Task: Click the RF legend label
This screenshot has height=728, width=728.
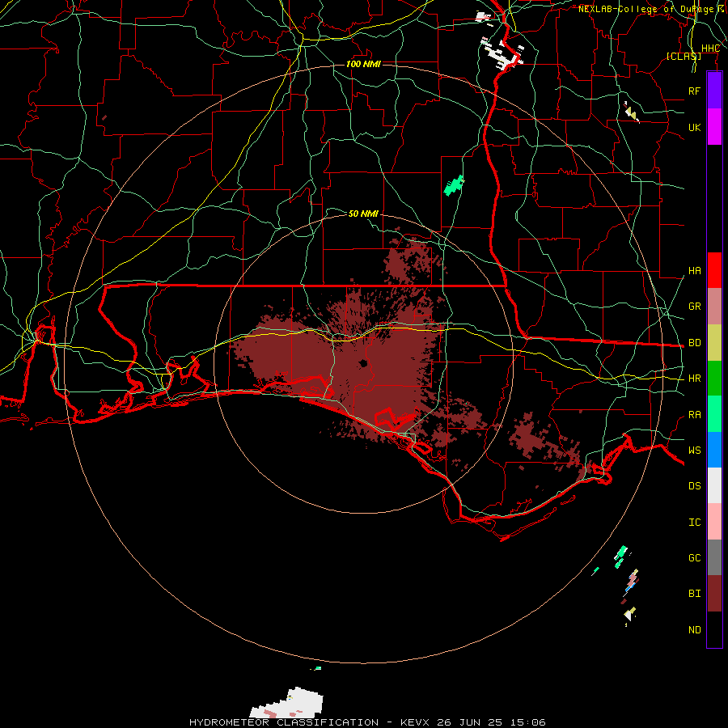Action: [x=694, y=91]
